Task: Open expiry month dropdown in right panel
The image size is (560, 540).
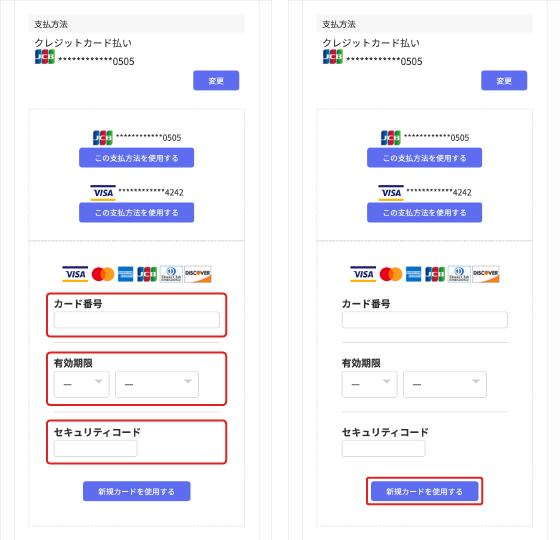Action: [x=370, y=384]
